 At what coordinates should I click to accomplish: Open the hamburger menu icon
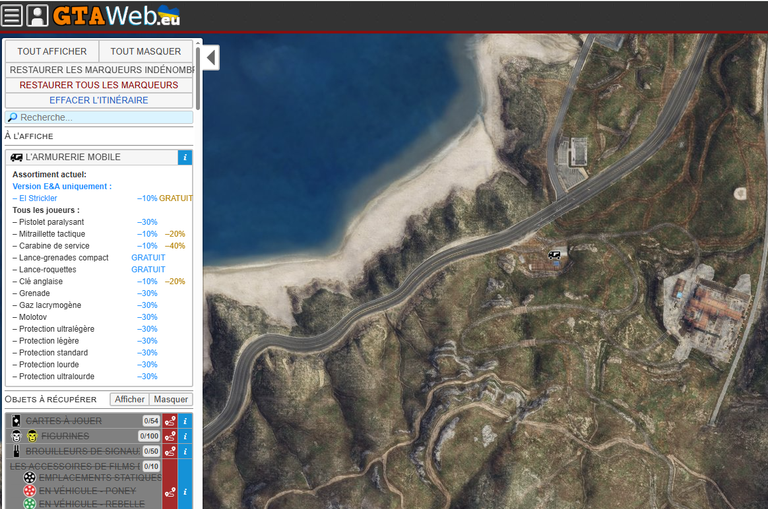[12, 15]
